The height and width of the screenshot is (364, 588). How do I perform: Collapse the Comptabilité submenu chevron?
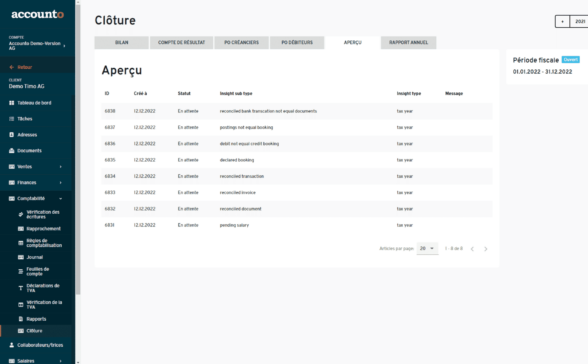(60, 199)
